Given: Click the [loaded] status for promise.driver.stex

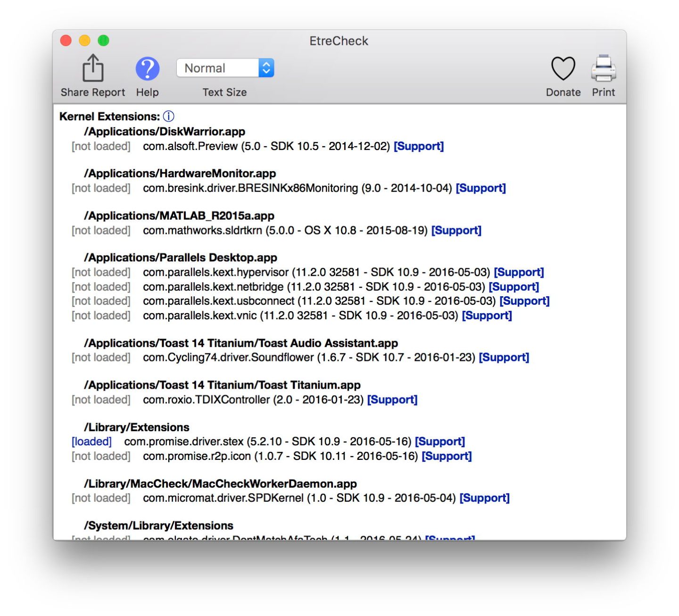Looking at the screenshot, I should tap(91, 441).
